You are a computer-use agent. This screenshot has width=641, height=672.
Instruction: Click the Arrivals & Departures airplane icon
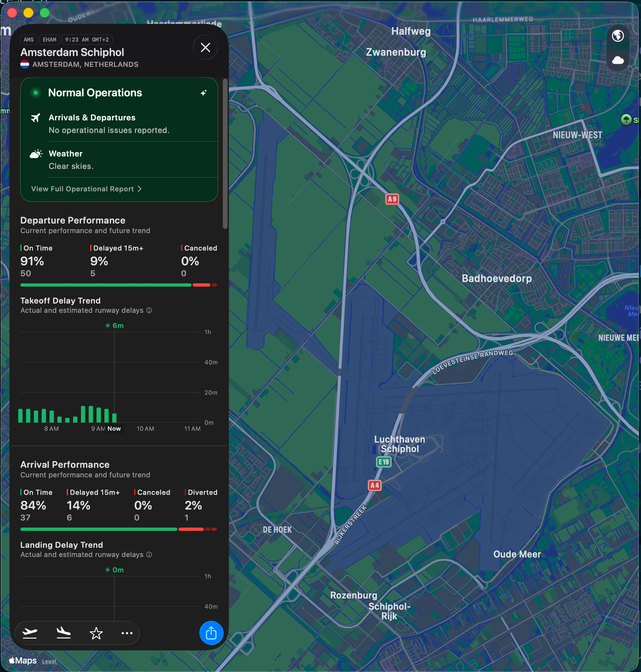pyautogui.click(x=35, y=118)
